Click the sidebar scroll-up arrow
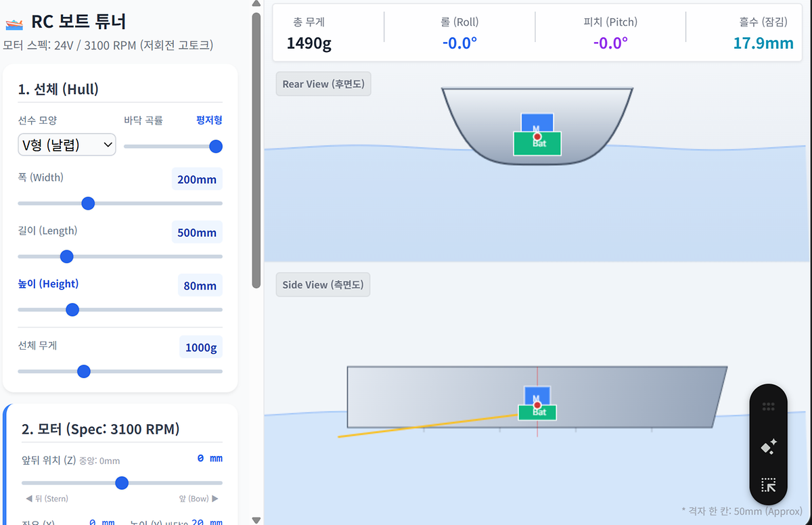The image size is (812, 525). (x=256, y=4)
